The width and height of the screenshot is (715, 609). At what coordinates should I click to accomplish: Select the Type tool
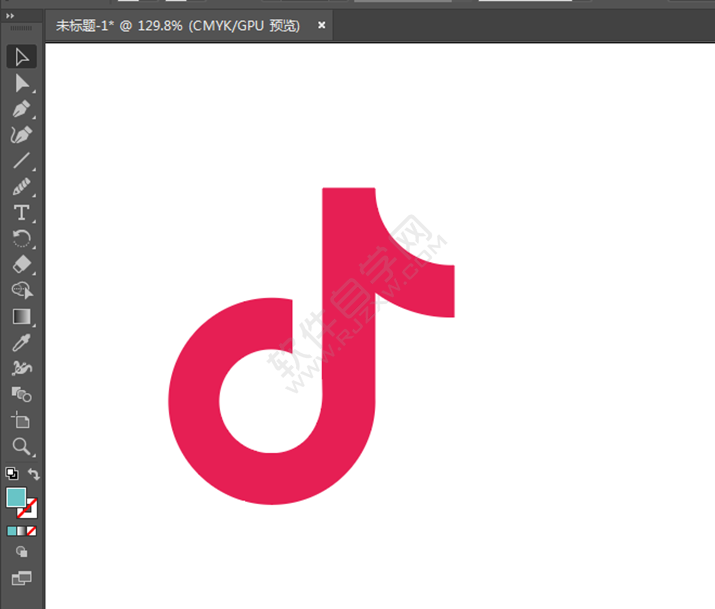[x=21, y=213]
